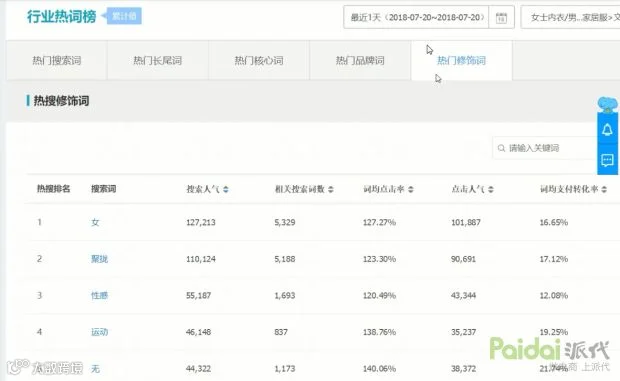Switch to 热门核心词 tab
Screen dimensions: 620x381
click(x=259, y=60)
